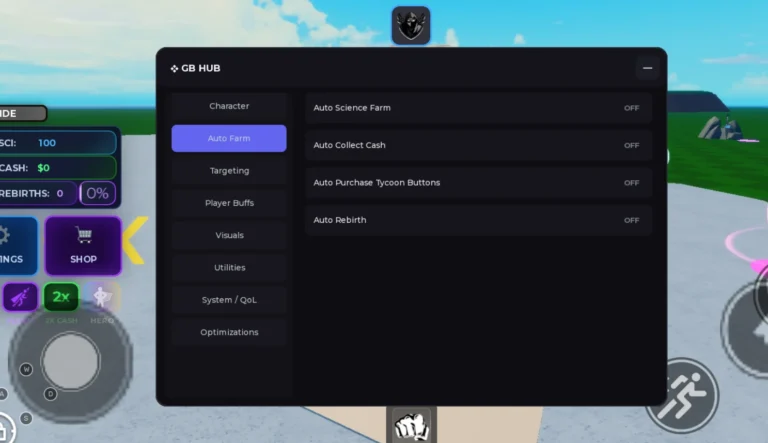Tap the fist punch icon
The height and width of the screenshot is (443, 768).
coord(411,425)
